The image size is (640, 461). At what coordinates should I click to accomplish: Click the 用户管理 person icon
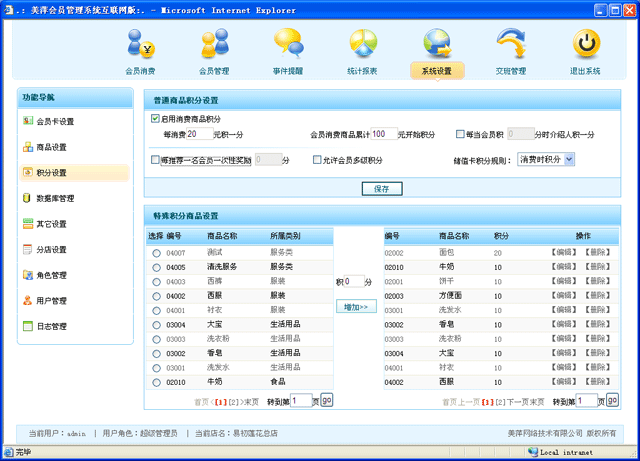[x=27, y=301]
